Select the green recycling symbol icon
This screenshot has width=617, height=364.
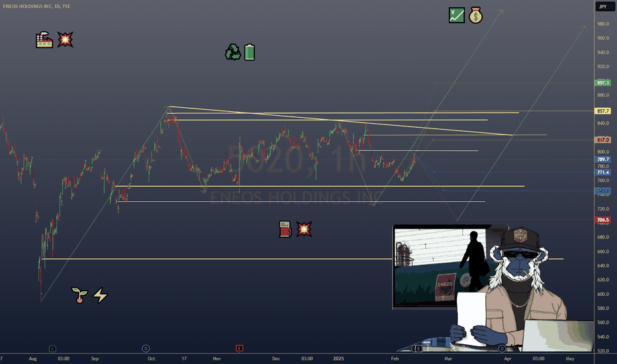click(233, 52)
